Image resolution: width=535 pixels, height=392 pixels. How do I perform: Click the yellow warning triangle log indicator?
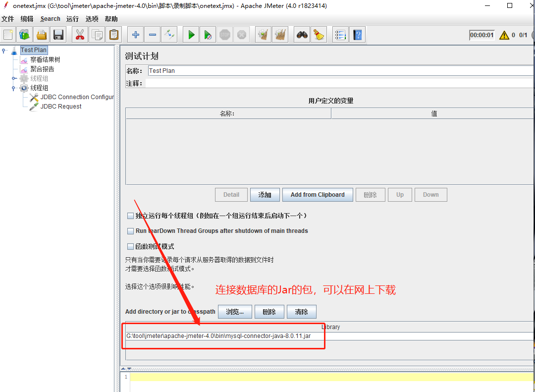(504, 35)
